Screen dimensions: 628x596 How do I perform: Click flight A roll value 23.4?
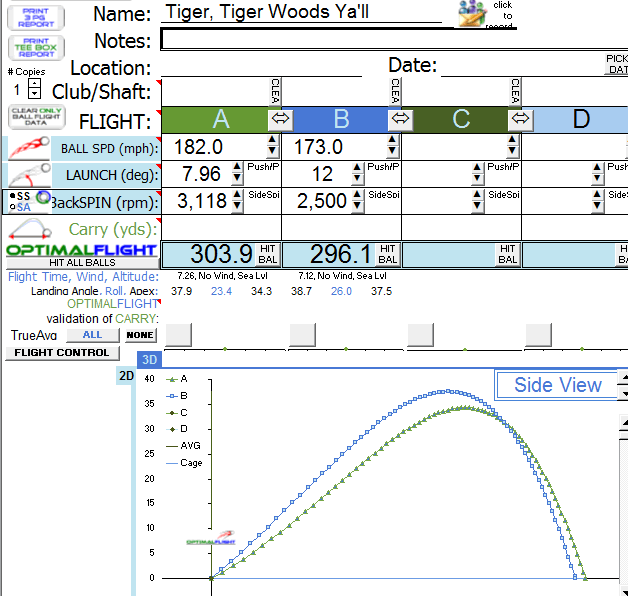pyautogui.click(x=221, y=291)
